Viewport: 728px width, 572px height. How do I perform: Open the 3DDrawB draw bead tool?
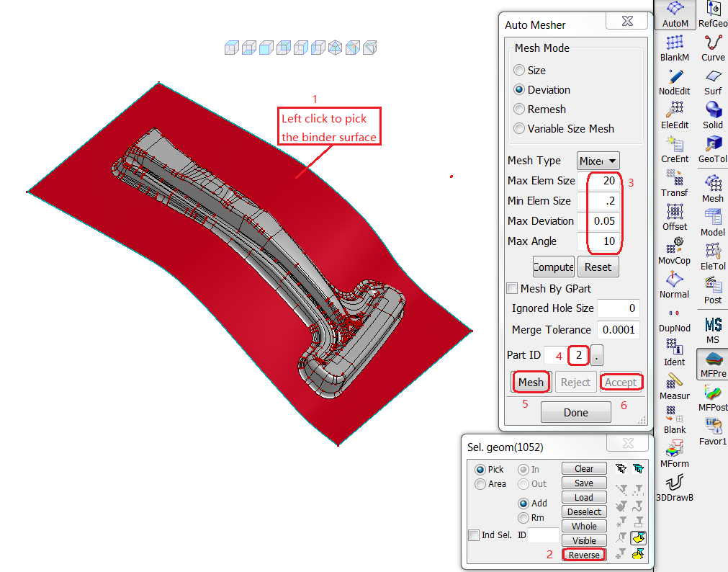click(675, 489)
